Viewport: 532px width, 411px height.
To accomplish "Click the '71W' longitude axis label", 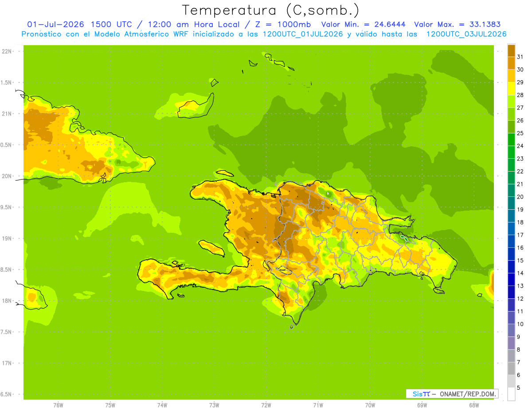I will (x=318, y=405).
